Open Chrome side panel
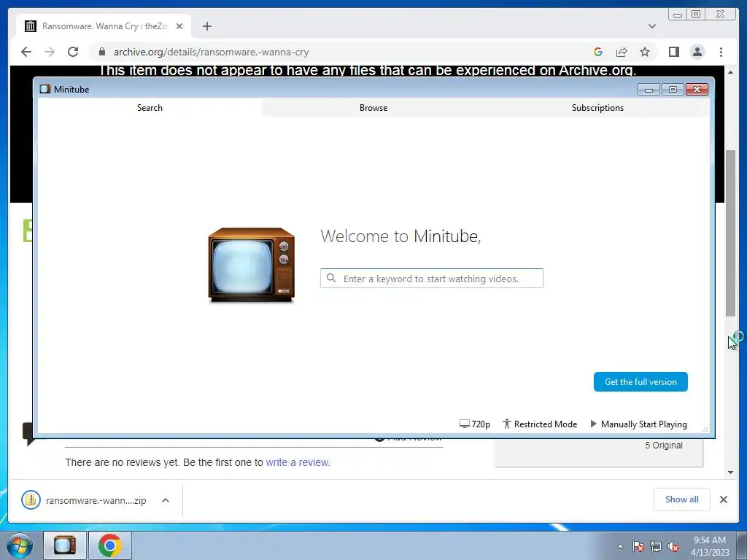Viewport: 747px width, 560px height. pos(673,52)
